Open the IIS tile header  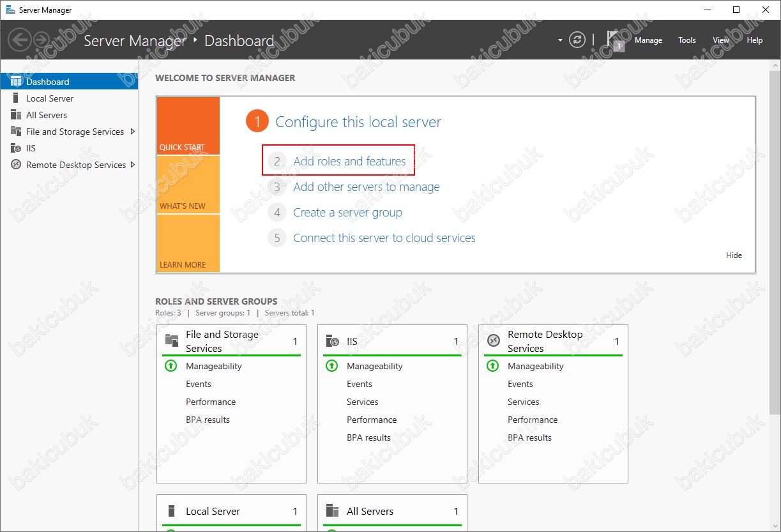392,341
